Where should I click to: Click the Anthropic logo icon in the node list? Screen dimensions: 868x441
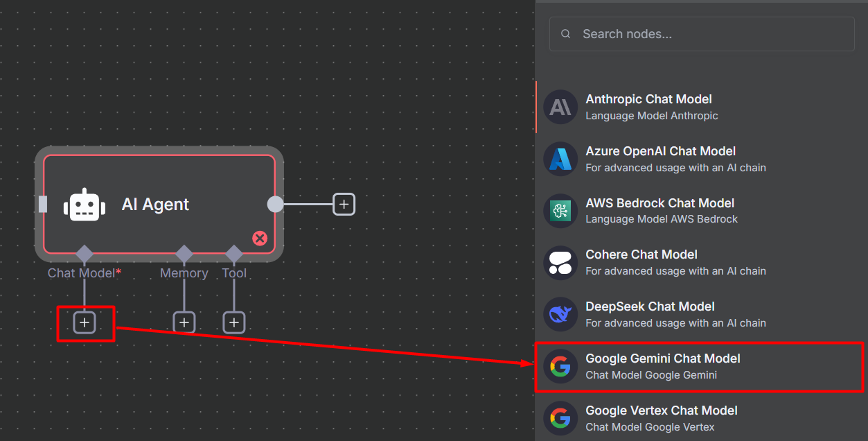pos(560,107)
